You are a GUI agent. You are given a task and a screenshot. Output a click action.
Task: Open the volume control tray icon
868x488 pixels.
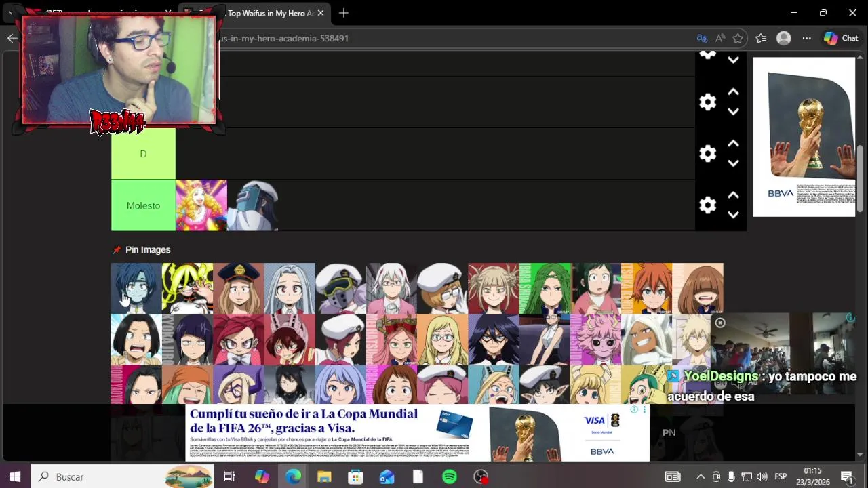coord(762,476)
